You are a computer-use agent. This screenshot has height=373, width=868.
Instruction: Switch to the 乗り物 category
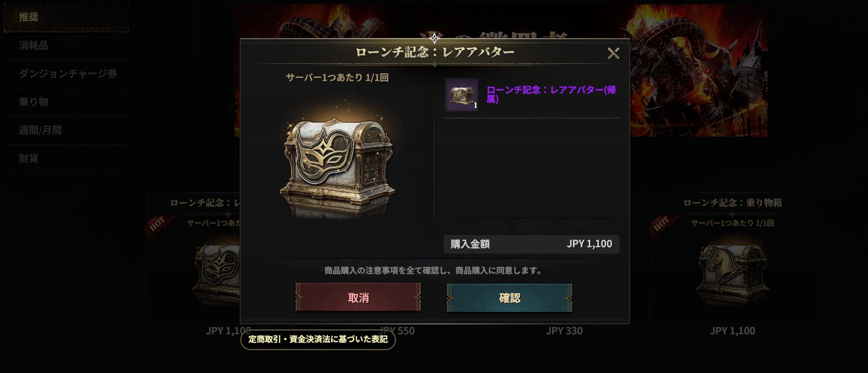(66, 102)
